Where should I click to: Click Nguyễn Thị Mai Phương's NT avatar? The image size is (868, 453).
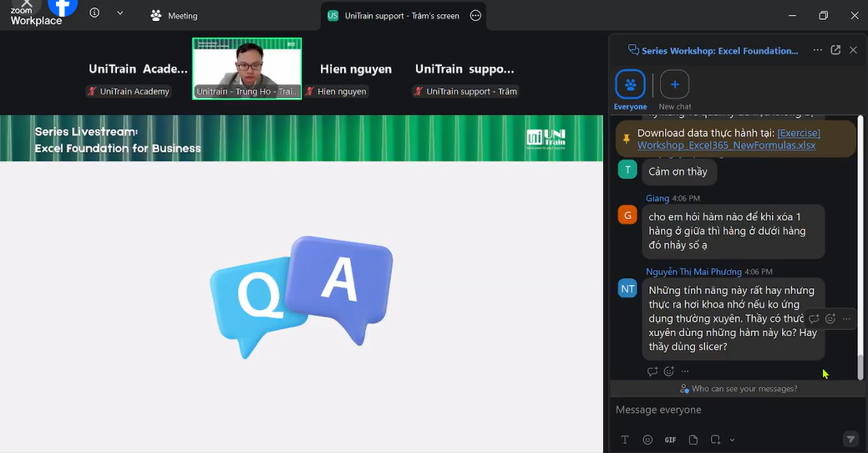[x=627, y=288]
